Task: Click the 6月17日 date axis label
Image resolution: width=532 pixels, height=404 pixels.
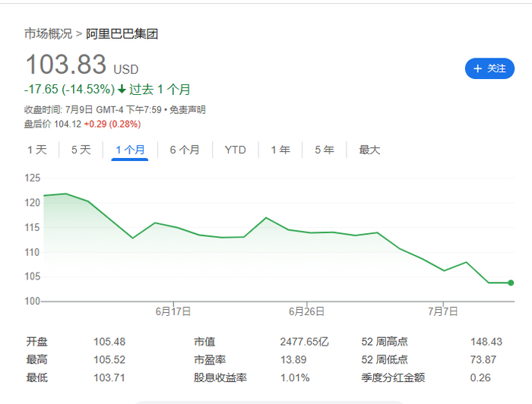Action: tap(173, 311)
